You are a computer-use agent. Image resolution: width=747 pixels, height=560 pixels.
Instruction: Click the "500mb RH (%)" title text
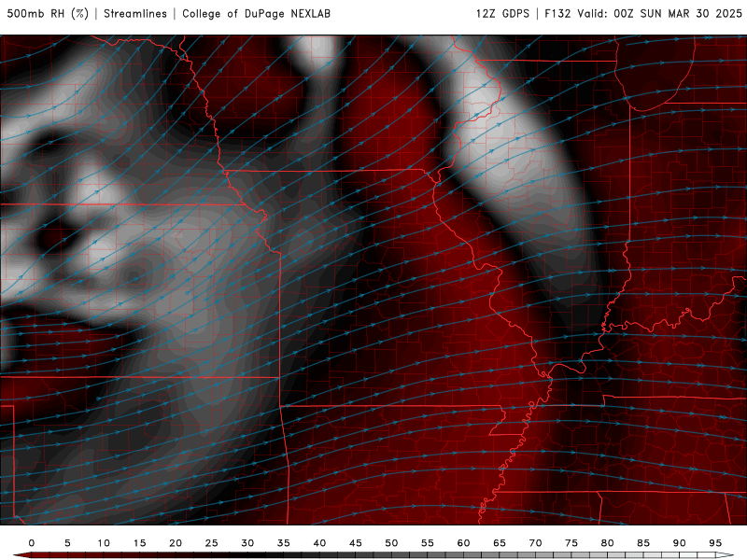[x=48, y=14]
